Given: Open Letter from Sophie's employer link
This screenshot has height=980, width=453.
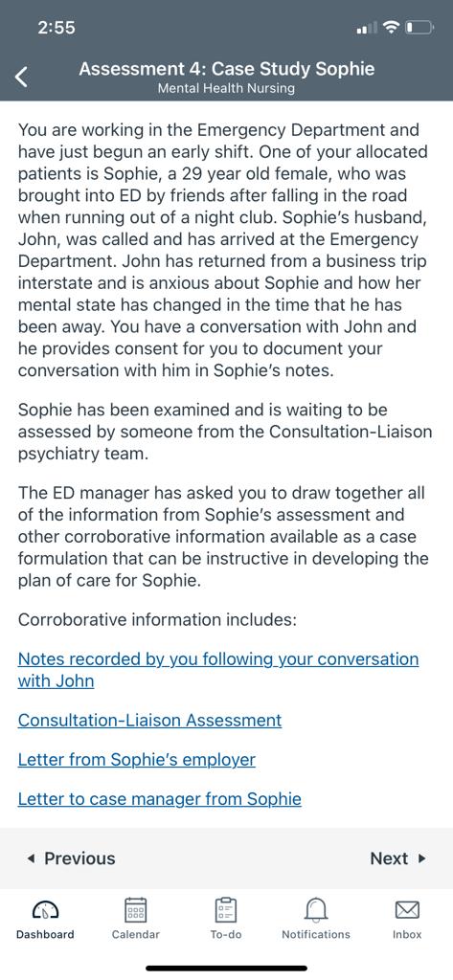Looking at the screenshot, I should click(136, 759).
